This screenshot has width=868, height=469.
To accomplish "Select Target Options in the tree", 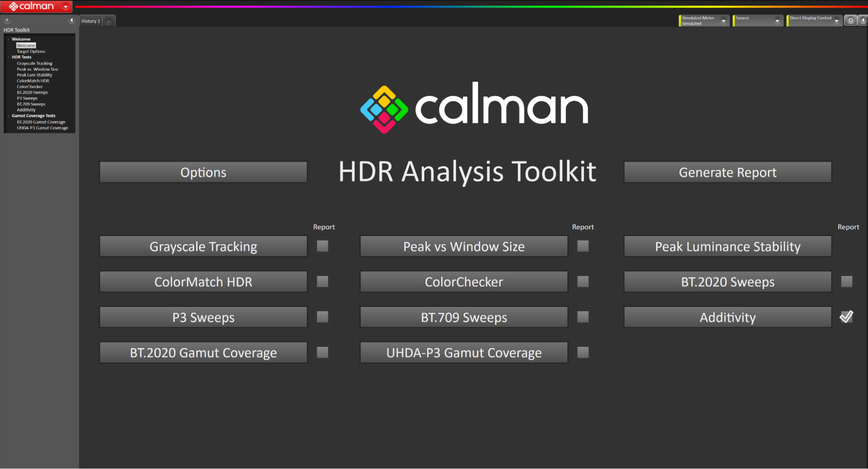I will click(x=31, y=51).
